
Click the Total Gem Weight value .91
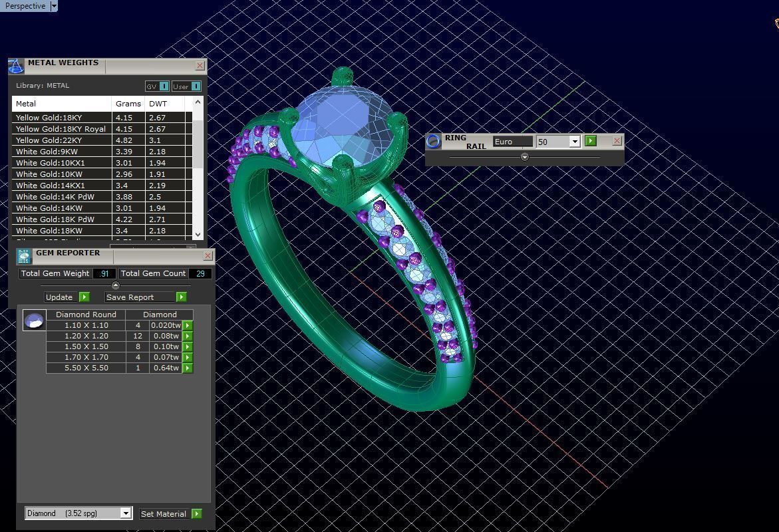[104, 274]
